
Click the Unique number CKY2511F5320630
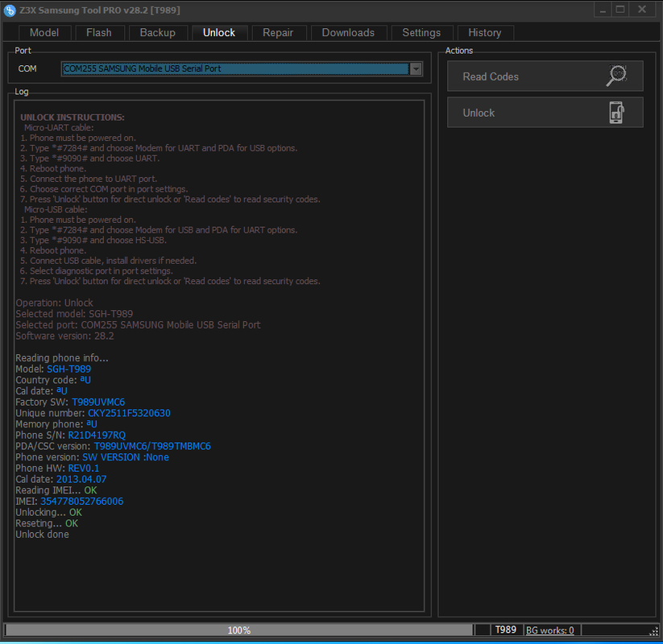pyautogui.click(x=129, y=413)
